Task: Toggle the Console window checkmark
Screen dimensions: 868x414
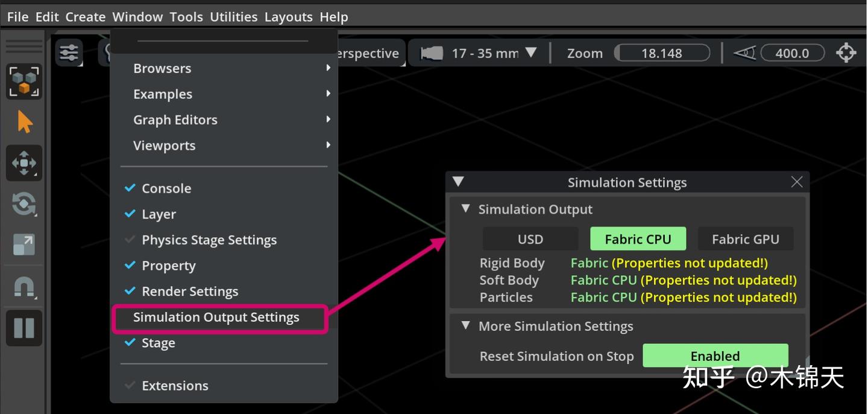Action: click(166, 188)
